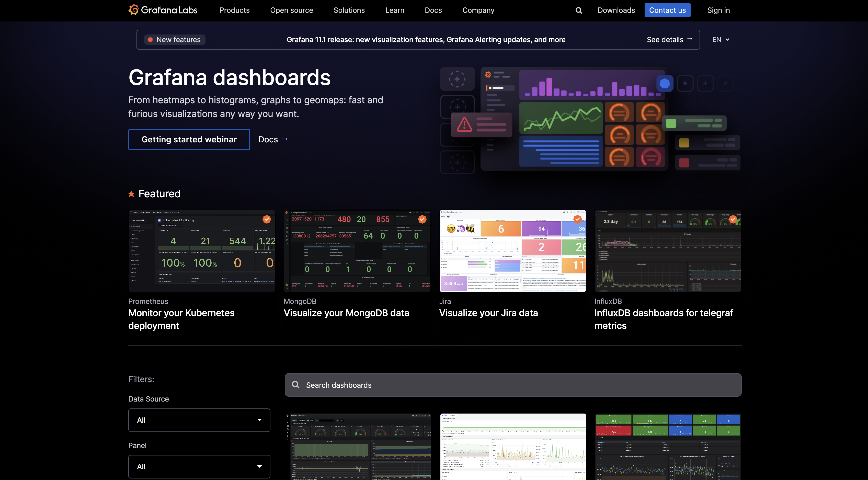868x480 pixels.
Task: Click the verified badge on the MongoDB thumbnail
Action: [x=422, y=219]
